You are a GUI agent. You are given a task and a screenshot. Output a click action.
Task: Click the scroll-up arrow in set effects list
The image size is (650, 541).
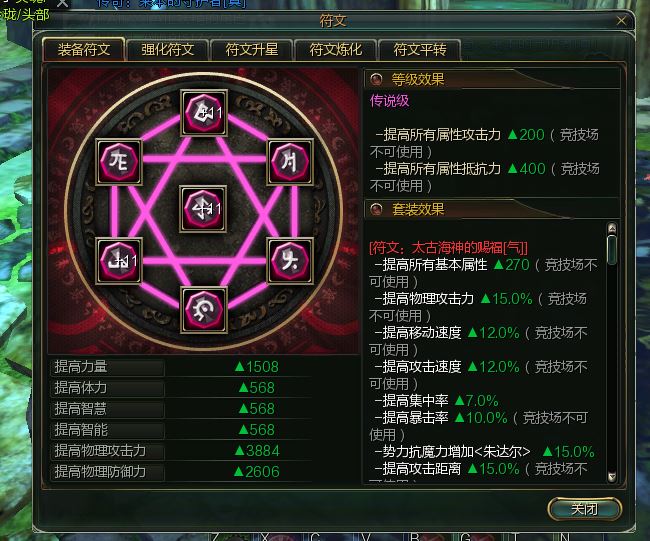pos(612,228)
